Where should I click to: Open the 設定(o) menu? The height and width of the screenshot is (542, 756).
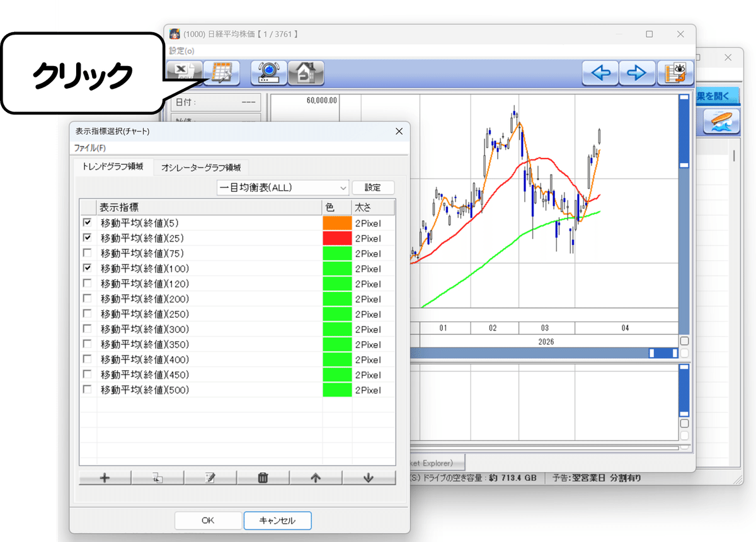tap(181, 51)
